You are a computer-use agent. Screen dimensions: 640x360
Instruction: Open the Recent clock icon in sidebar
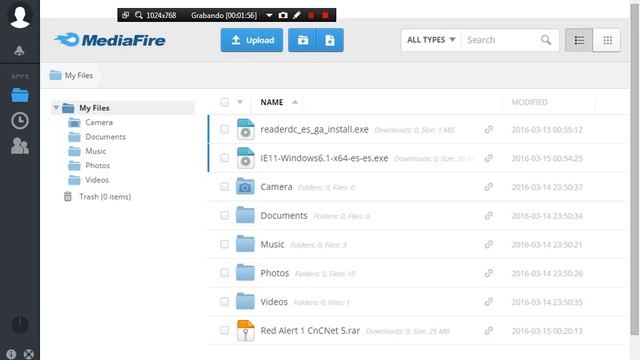click(20, 121)
